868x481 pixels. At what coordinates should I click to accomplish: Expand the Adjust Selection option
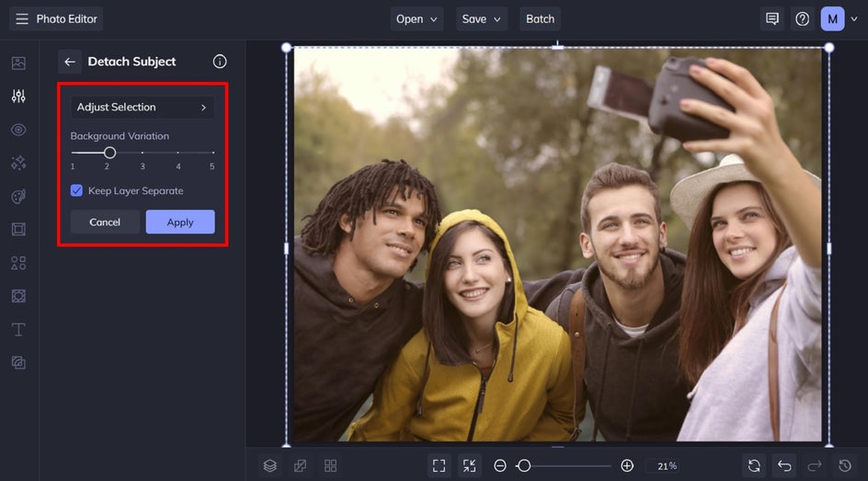[143, 108]
